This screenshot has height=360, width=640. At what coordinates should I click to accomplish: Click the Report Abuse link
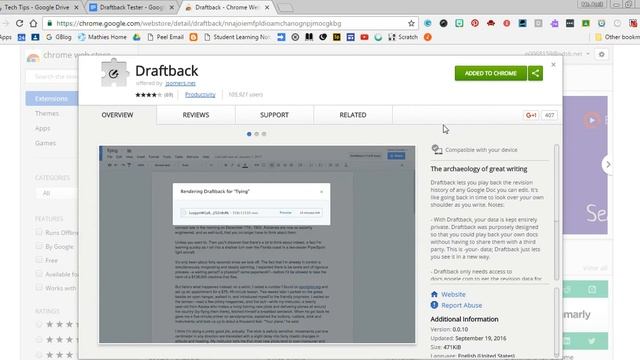click(x=461, y=305)
